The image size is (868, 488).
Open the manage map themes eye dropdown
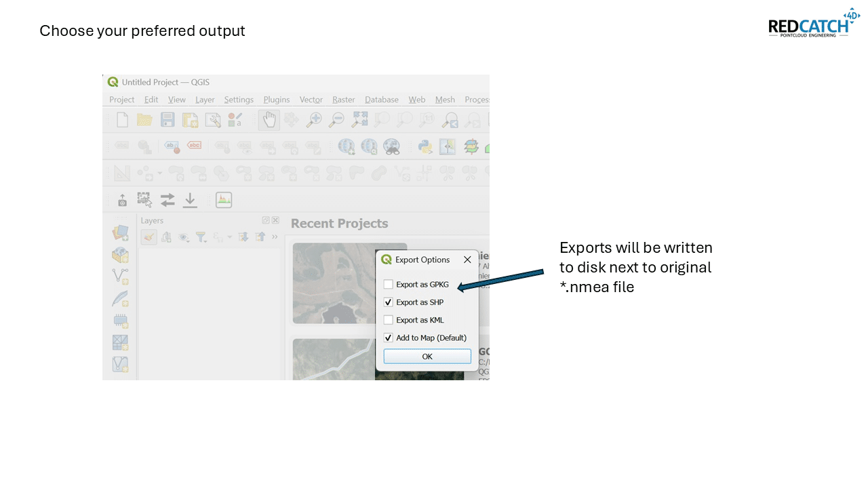[184, 237]
